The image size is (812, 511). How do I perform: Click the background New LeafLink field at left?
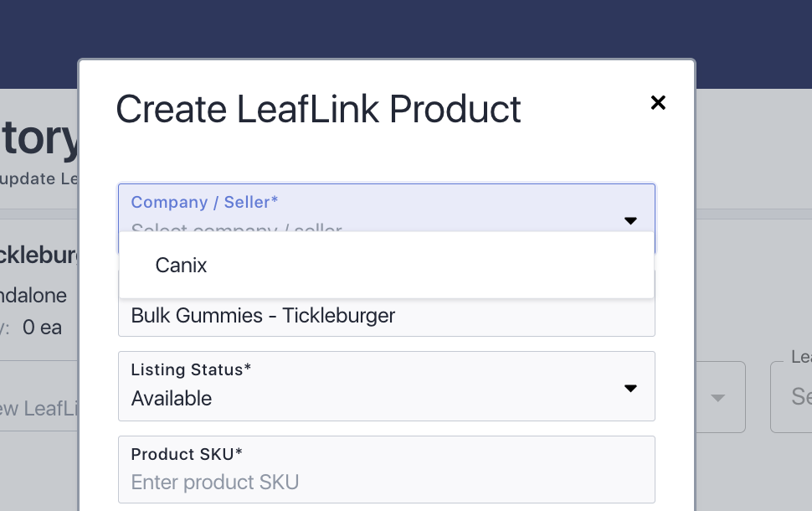click(38, 409)
